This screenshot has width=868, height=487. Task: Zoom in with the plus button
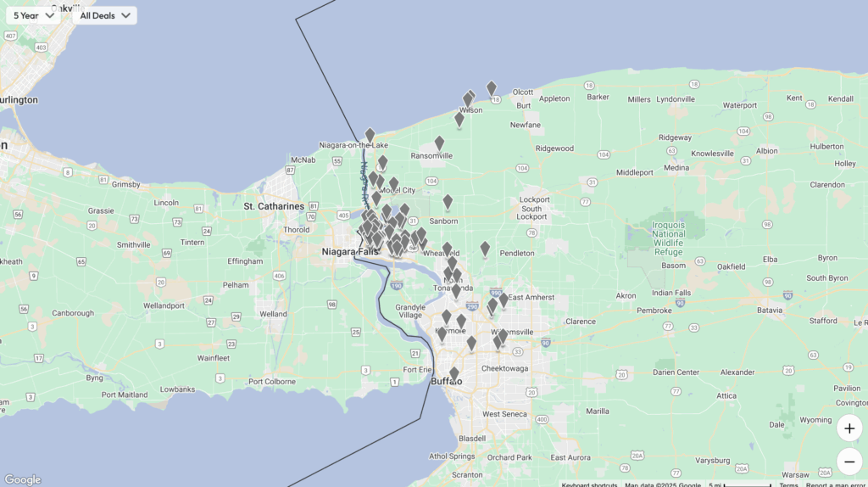(x=849, y=428)
